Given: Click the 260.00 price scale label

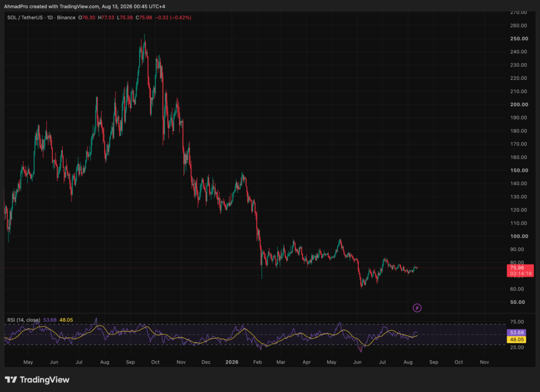Looking at the screenshot, I should pyautogui.click(x=519, y=25).
